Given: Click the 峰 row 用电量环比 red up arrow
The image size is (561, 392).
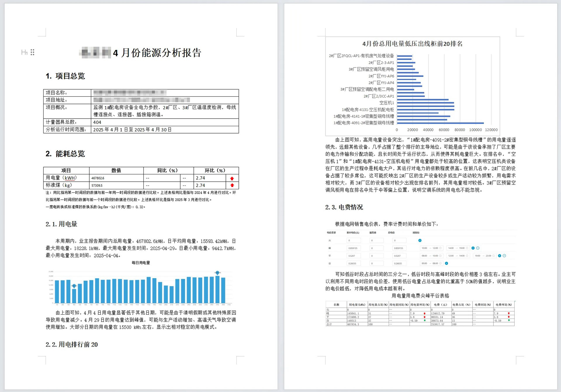Looking at the screenshot, I should coord(425,313).
